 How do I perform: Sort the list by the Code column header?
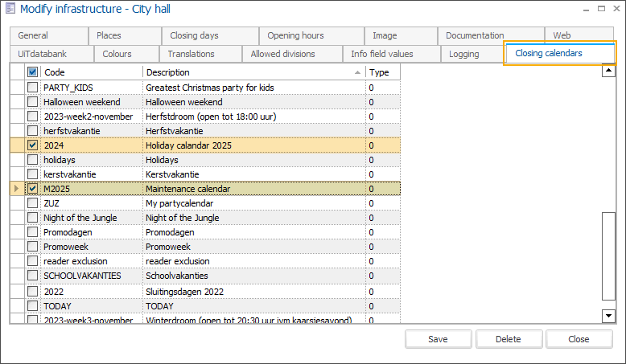pos(91,72)
